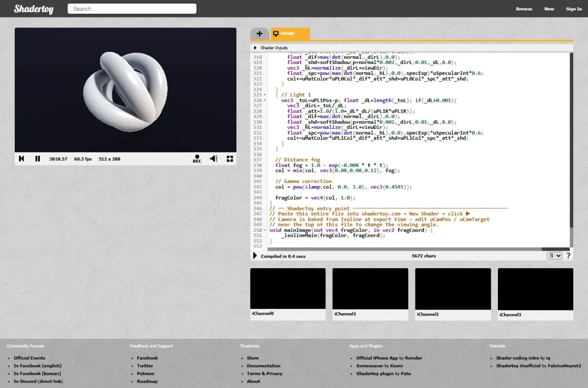Pause the shader playback

37,159
